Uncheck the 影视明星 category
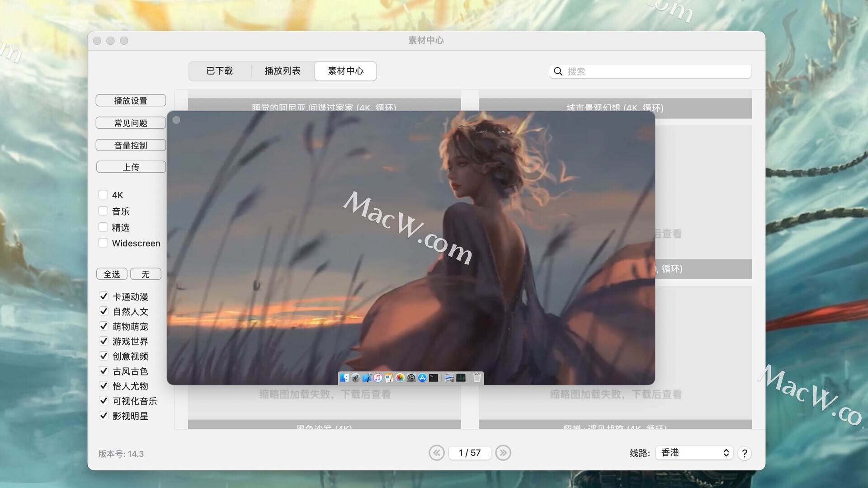Screen dimensions: 868x488 [104, 416]
